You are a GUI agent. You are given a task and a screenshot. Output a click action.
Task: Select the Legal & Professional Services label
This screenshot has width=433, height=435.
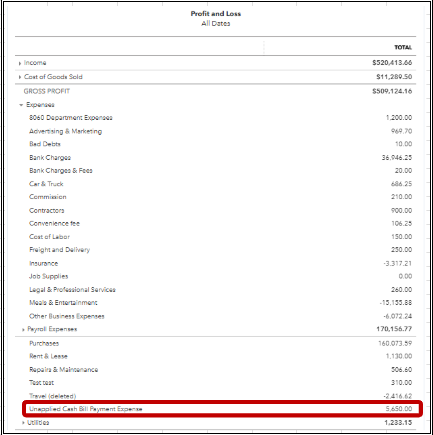[x=72, y=290]
